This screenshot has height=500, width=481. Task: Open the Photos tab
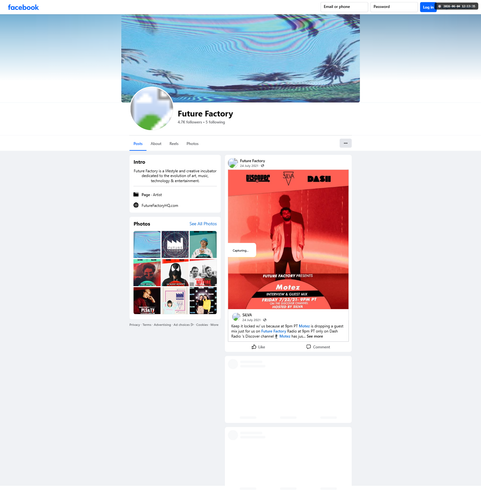click(x=192, y=144)
